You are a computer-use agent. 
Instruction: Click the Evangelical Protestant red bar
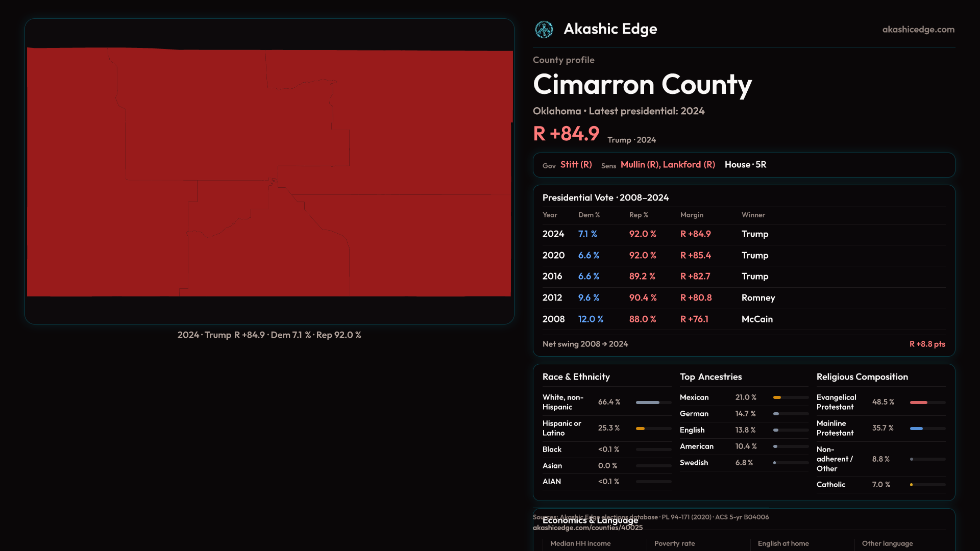pos(918,403)
